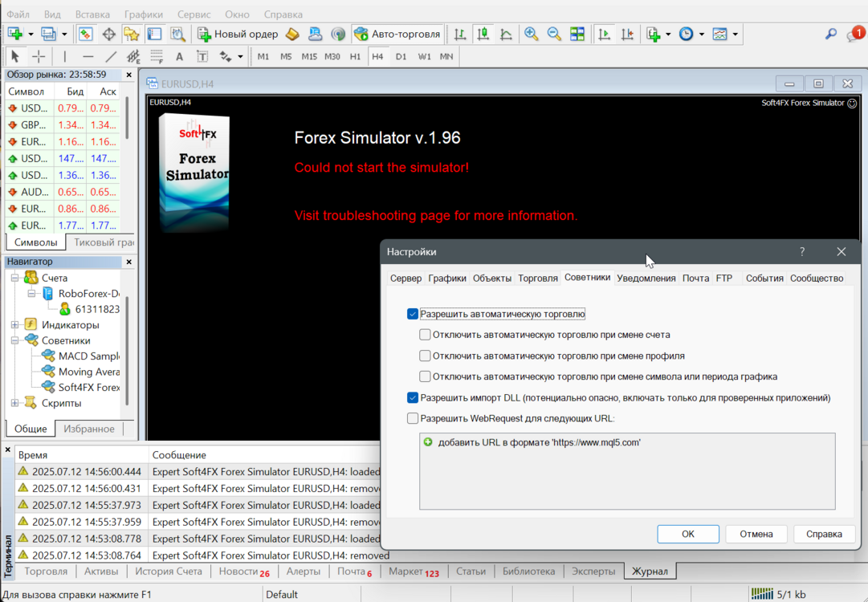Open the Profiles icon
This screenshot has width=868, height=602.
[49, 35]
